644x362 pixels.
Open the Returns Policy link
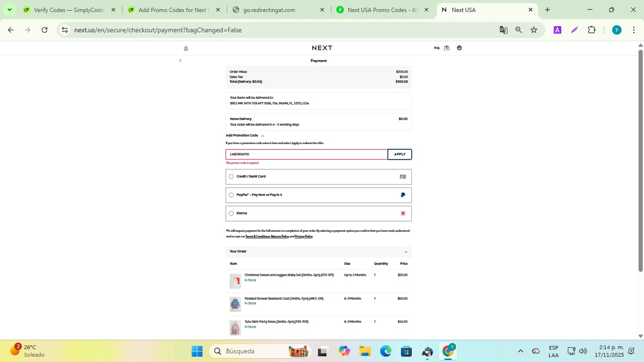pyautogui.click(x=280, y=237)
